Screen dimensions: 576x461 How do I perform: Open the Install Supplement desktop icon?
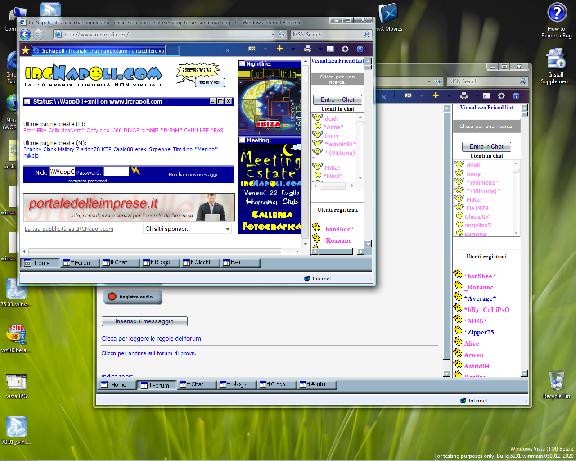click(x=555, y=66)
